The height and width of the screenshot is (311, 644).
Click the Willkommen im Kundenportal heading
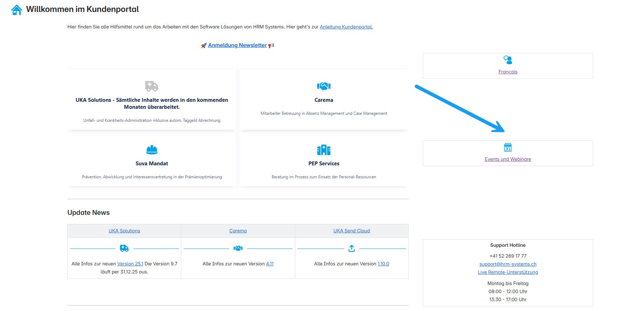(82, 9)
